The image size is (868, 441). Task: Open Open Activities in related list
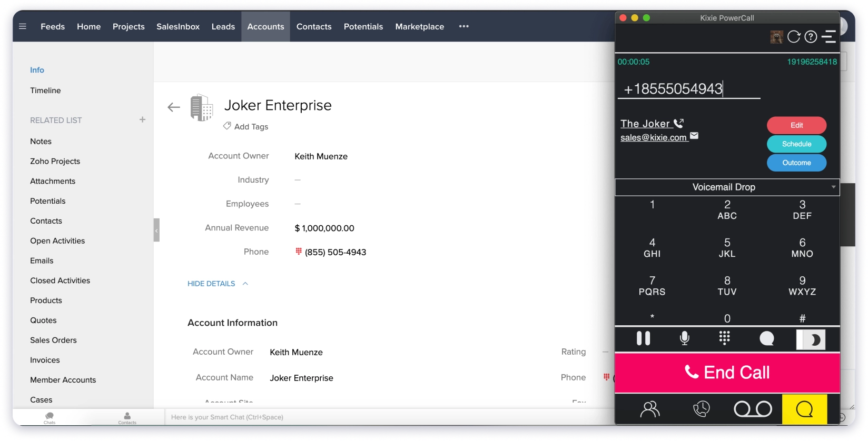pyautogui.click(x=57, y=240)
